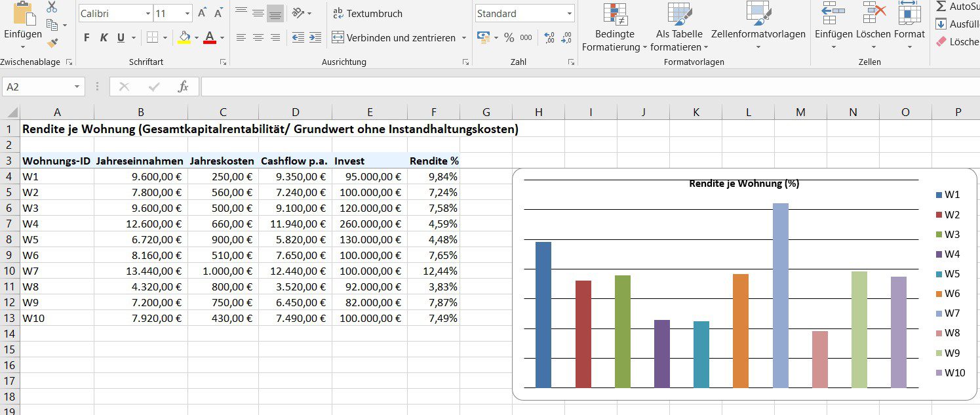The width and height of the screenshot is (980, 415).
Task: Open the Calibri font name dropdown
Action: 147,13
